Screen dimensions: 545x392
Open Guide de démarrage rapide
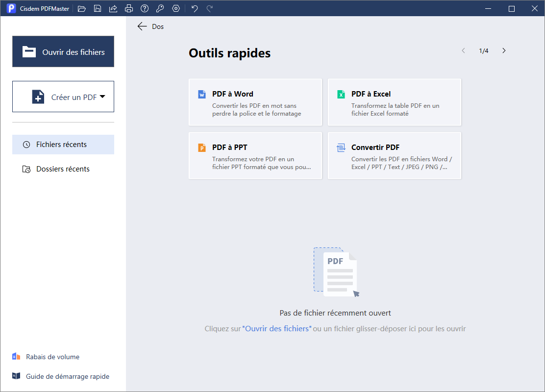point(67,376)
